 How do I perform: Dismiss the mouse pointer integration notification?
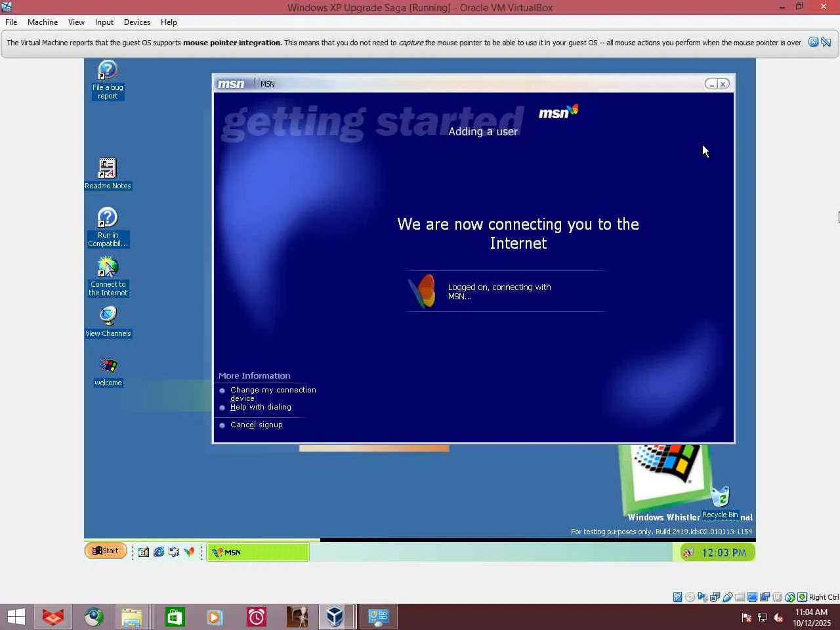pyautogui.click(x=813, y=42)
